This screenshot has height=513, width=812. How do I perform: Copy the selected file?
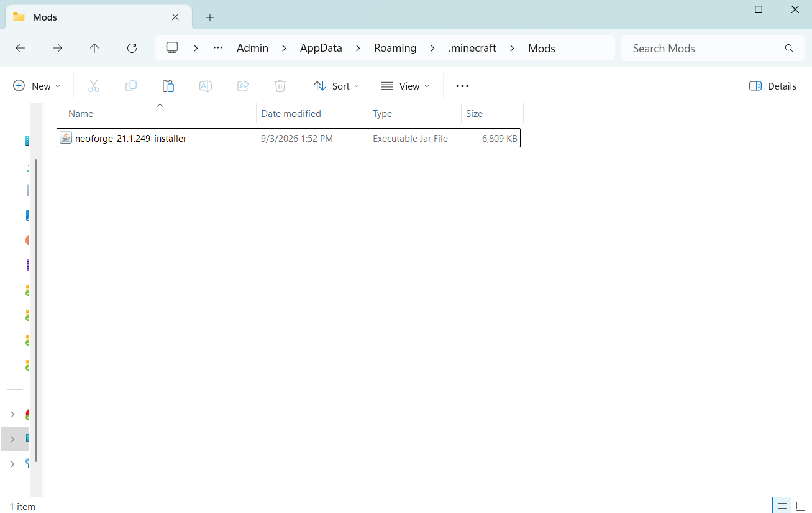[131, 86]
